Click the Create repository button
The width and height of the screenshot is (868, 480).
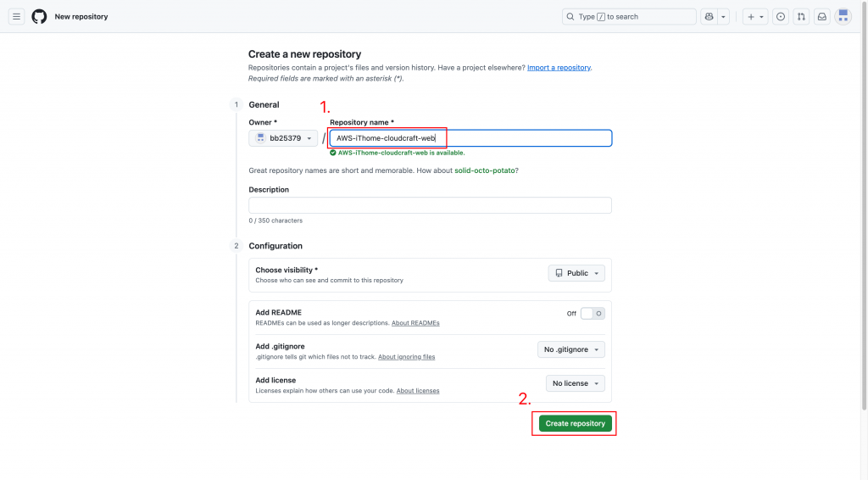pyautogui.click(x=575, y=423)
